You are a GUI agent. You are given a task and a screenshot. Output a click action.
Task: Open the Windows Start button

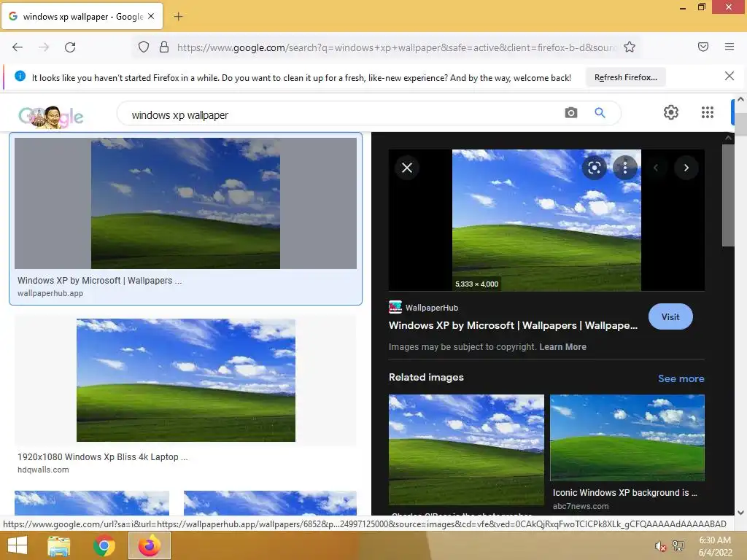[x=18, y=545]
